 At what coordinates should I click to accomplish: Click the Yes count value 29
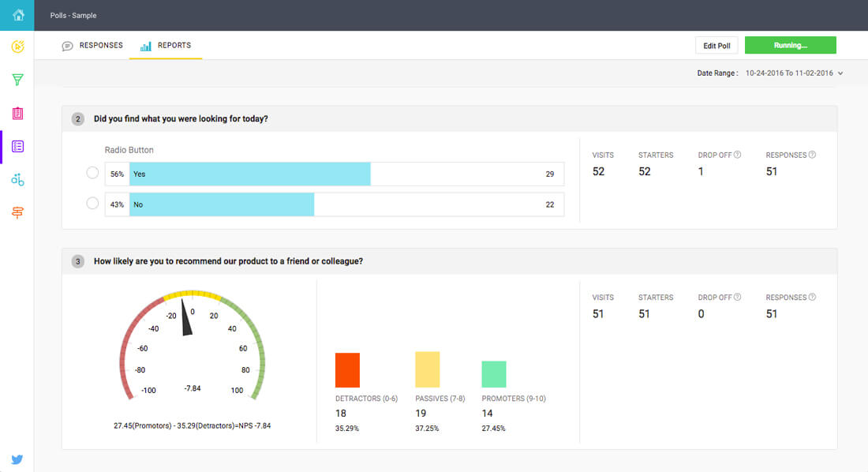click(550, 174)
